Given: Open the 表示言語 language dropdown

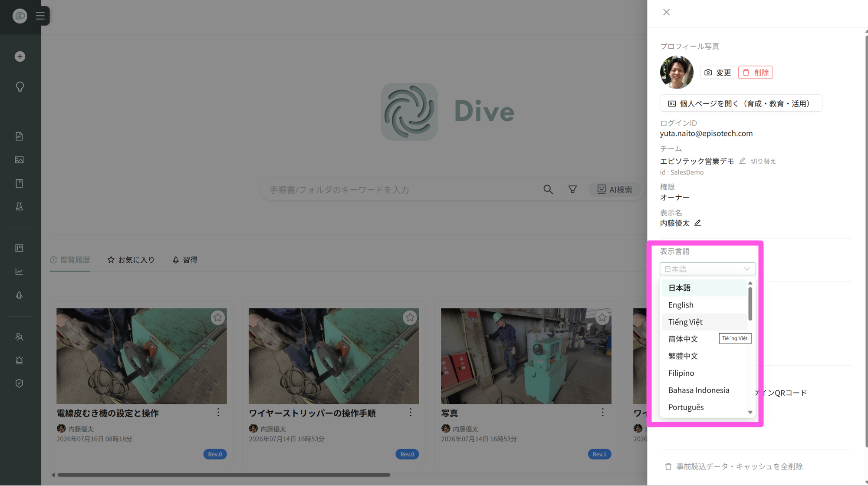Looking at the screenshot, I should point(707,269).
